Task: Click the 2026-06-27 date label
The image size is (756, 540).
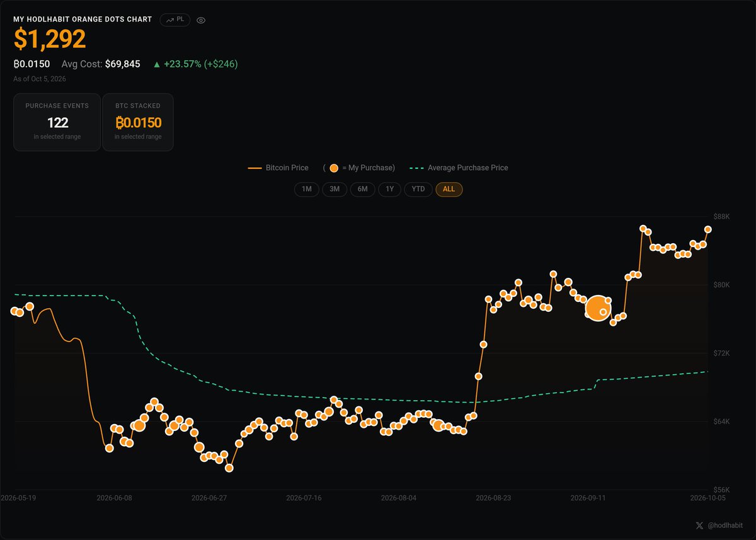Action: (x=209, y=498)
